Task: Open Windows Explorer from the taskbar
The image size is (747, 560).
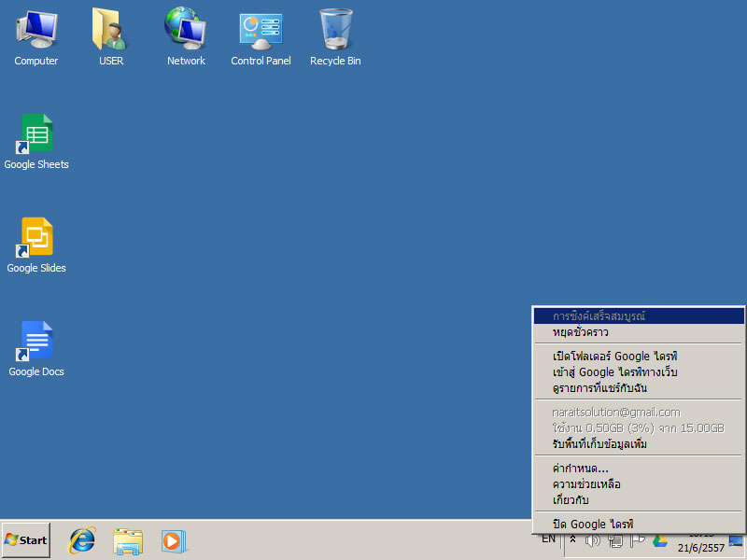Action: 128,541
